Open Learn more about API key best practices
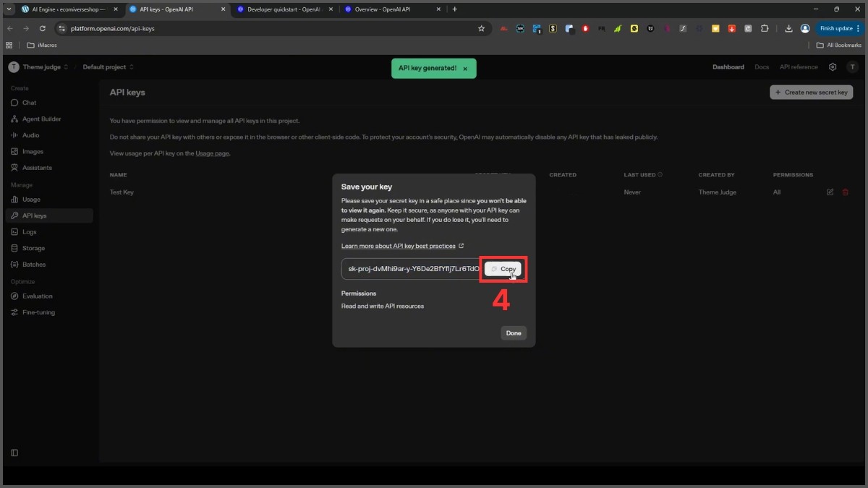This screenshot has width=868, height=488. pyautogui.click(x=402, y=246)
